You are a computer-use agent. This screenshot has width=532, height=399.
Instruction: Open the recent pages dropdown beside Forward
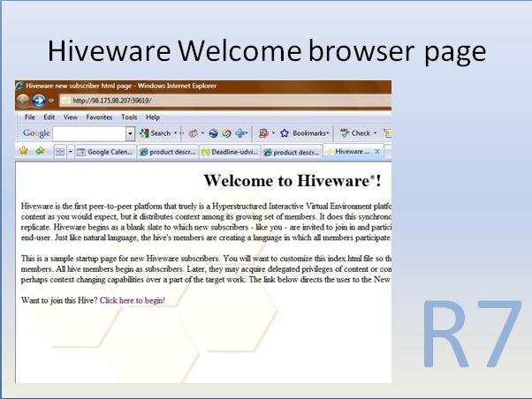pos(51,101)
